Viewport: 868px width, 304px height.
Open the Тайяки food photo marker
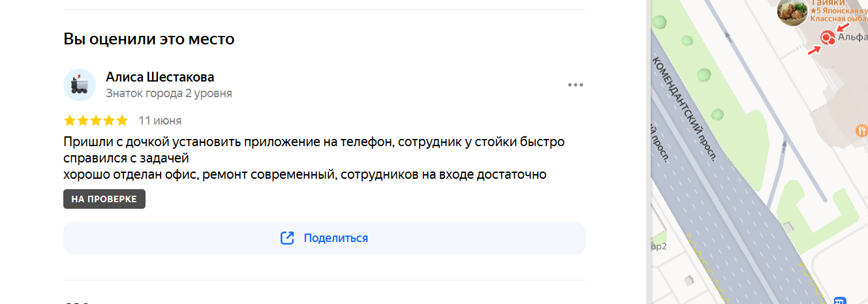(792, 11)
